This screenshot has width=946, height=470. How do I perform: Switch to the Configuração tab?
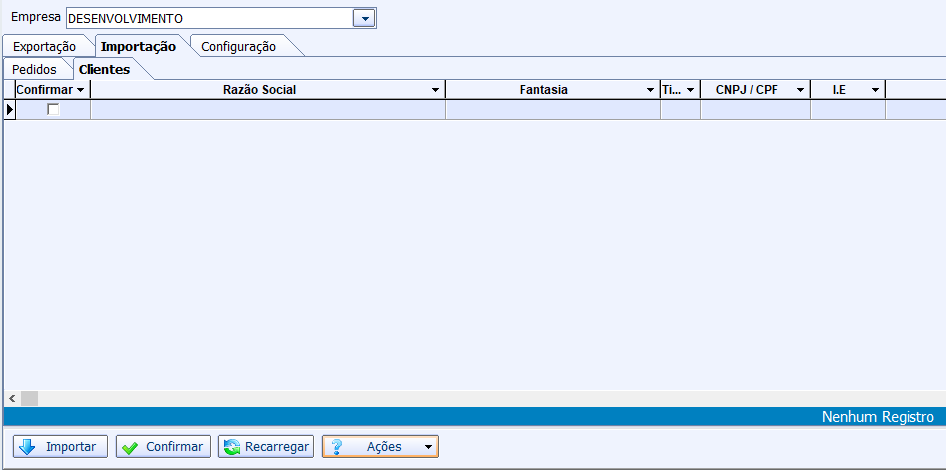tap(238, 46)
